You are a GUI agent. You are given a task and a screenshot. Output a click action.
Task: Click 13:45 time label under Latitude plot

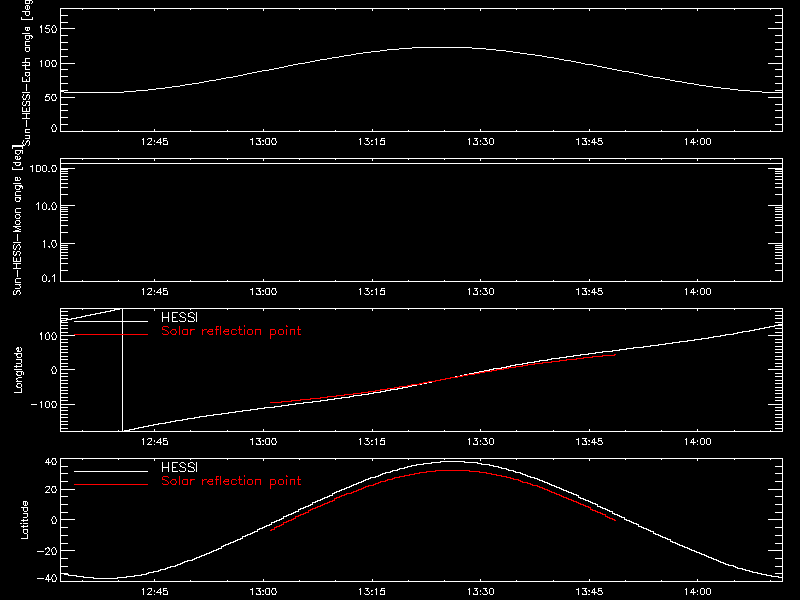click(589, 591)
